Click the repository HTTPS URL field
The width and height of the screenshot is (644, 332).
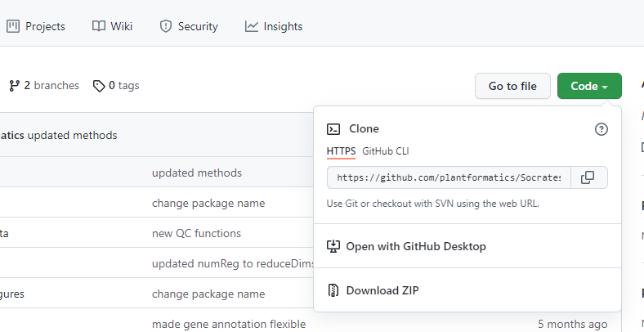click(449, 177)
